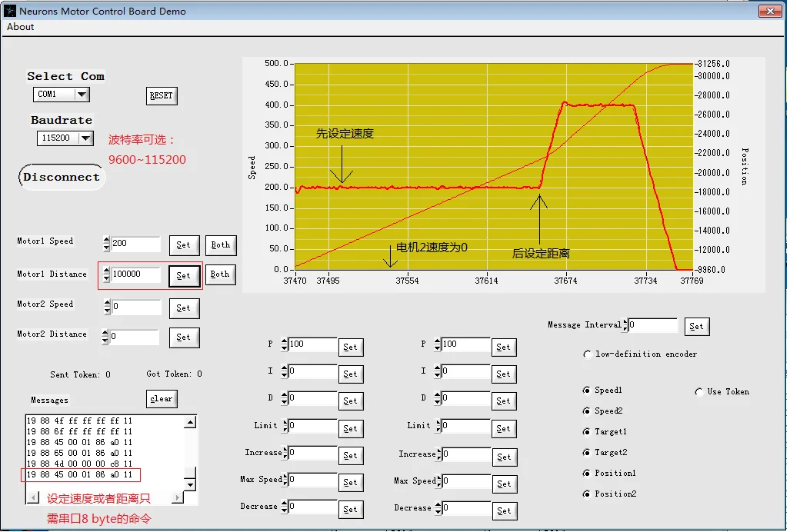Click Motor1 Distance stepper arrows
The height and width of the screenshot is (532, 790).
tap(106, 274)
